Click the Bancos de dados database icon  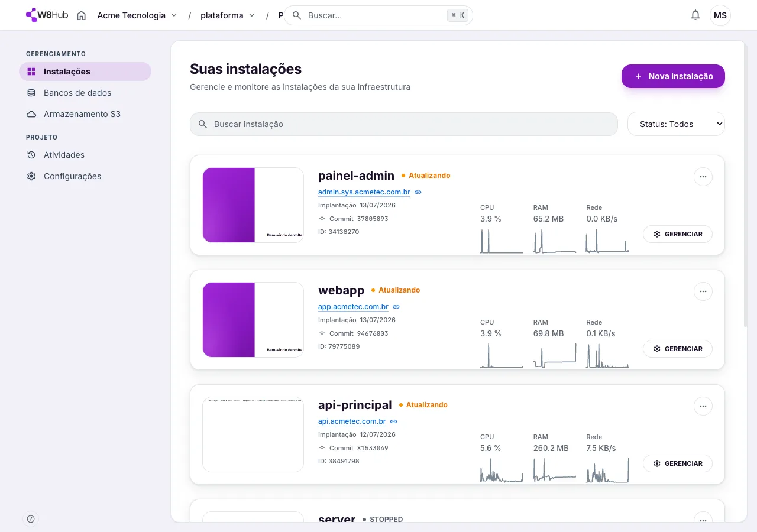[31, 93]
